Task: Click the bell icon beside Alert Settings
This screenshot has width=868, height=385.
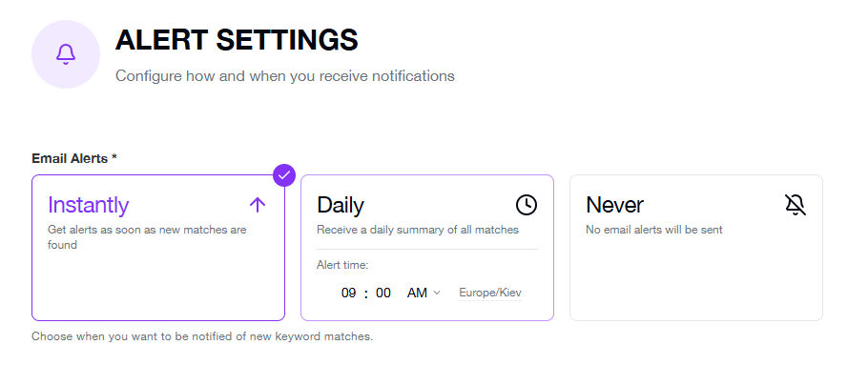Action: (x=65, y=55)
